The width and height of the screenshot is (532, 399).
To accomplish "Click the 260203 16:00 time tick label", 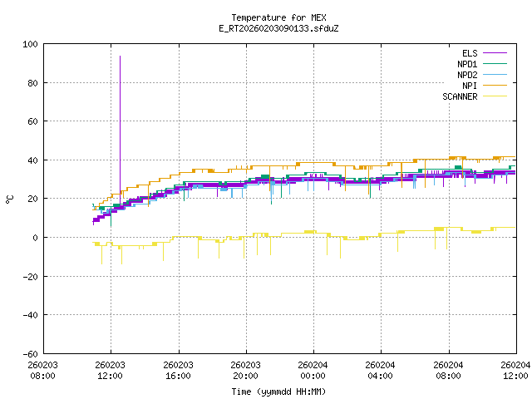I will coord(178,369).
